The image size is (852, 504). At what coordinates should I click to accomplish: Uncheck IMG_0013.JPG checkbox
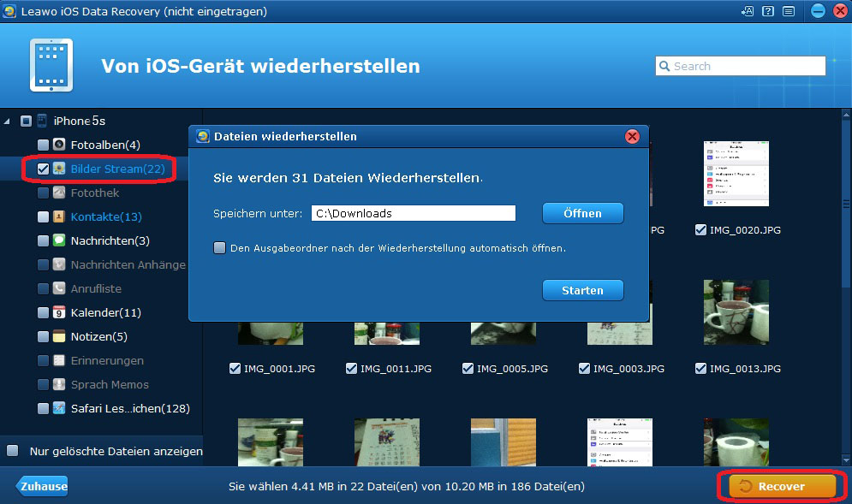pos(700,368)
